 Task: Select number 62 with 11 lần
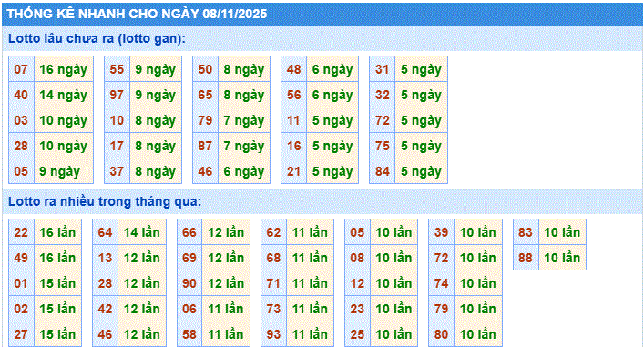(273, 232)
